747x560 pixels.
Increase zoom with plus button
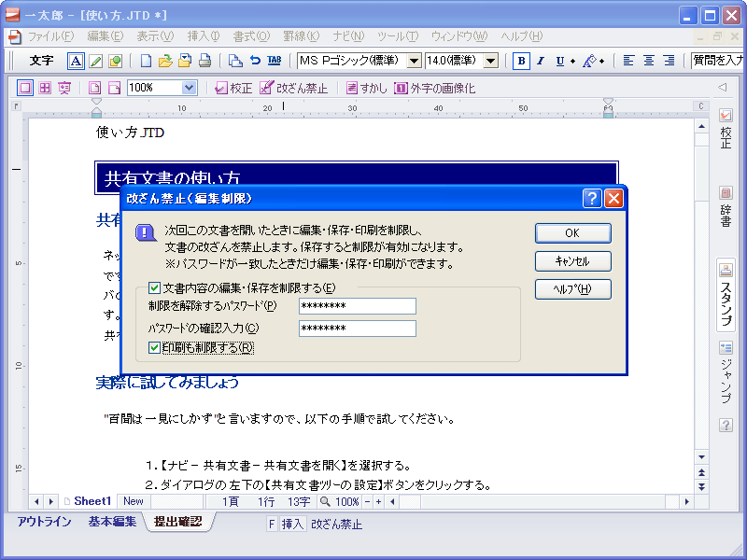(379, 501)
